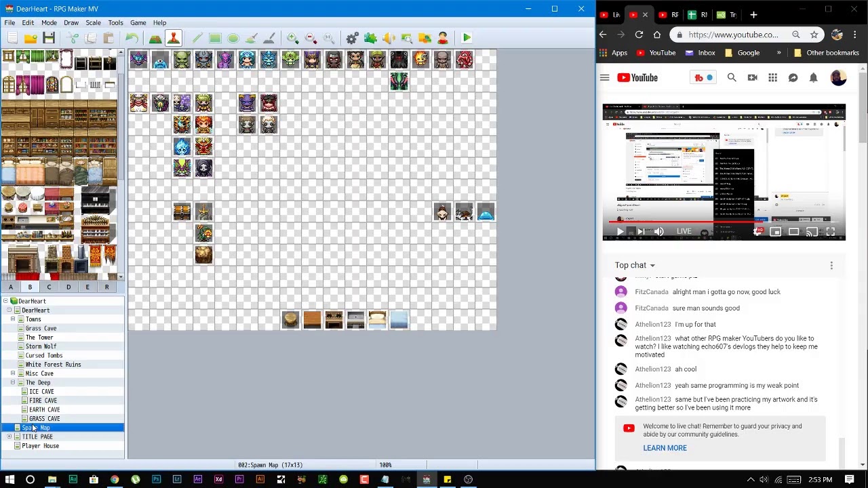Open the Resource Manager icon
Viewport: 868px width, 488px height.
click(425, 38)
